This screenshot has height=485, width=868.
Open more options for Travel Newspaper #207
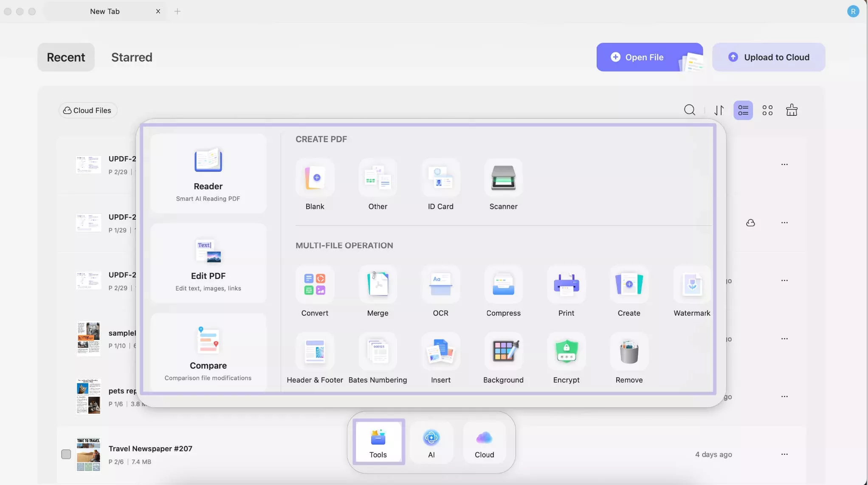point(784,454)
